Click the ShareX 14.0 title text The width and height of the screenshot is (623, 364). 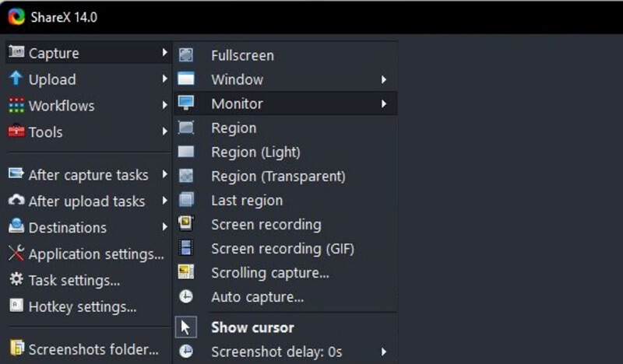[64, 17]
